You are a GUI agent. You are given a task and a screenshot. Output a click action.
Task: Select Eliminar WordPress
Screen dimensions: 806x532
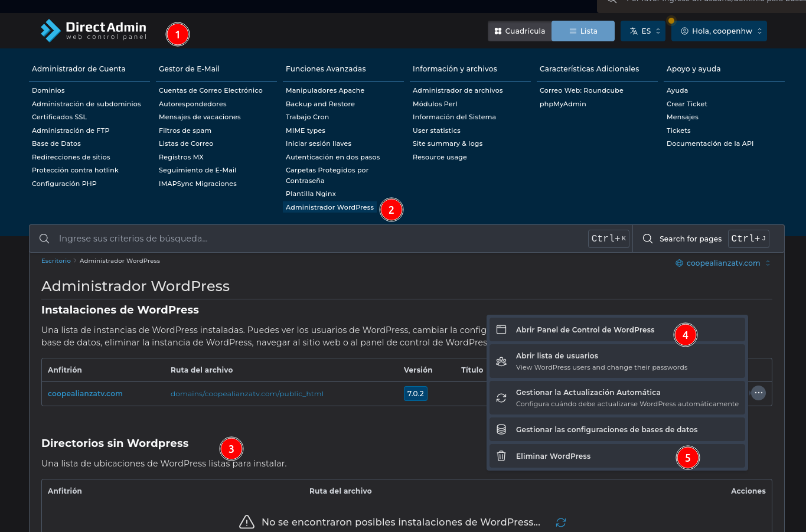[617, 456]
